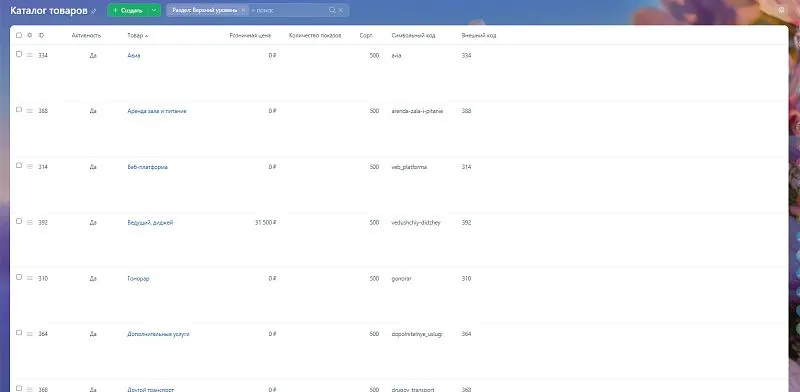Image resolution: width=800 pixels, height=392 pixels.
Task: Tick the checkbox for row 334 Авиа
Action: click(19, 54)
